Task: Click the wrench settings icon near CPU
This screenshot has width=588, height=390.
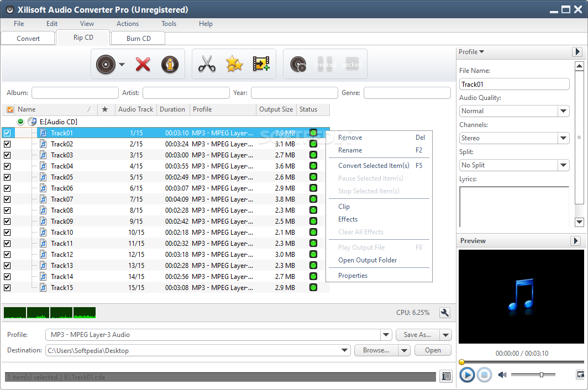Action: tap(445, 313)
